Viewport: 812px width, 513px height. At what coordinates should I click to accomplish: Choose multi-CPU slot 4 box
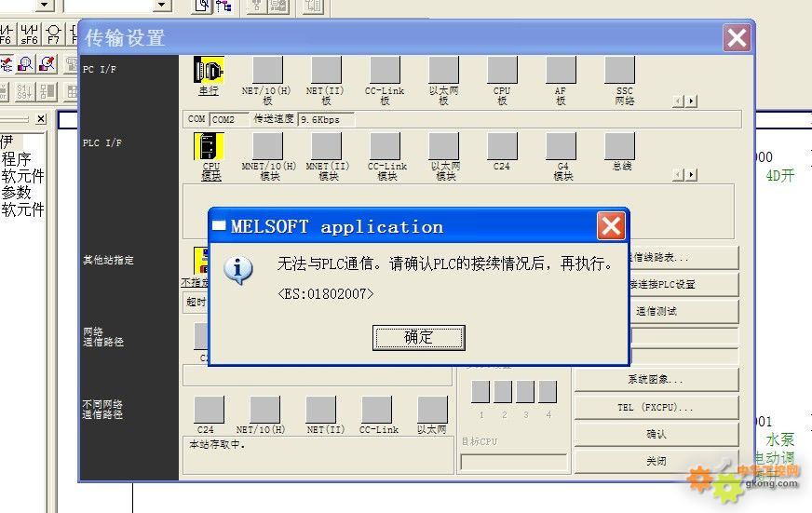[548, 392]
